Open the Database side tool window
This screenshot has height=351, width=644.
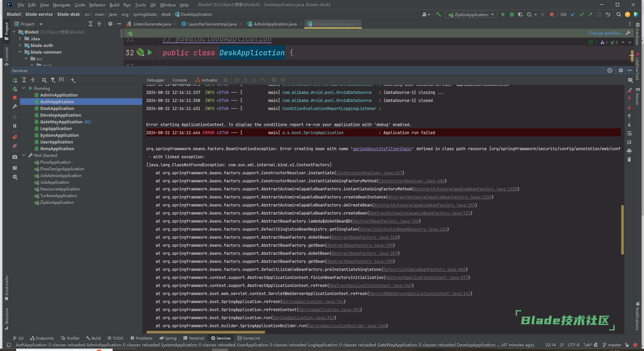tap(637, 34)
